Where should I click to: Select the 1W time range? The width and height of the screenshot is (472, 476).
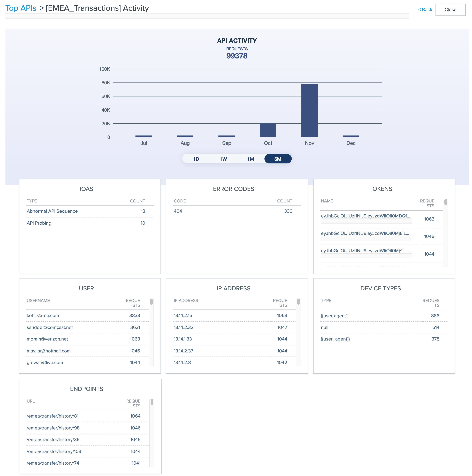pos(223,159)
